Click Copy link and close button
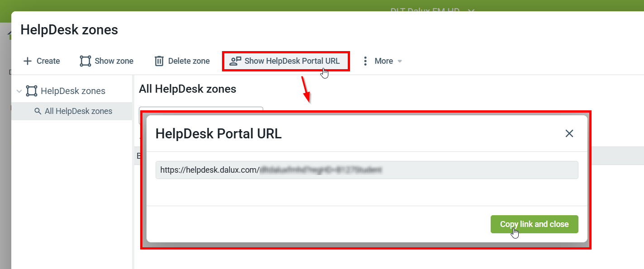The width and height of the screenshot is (644, 269). pos(534,224)
